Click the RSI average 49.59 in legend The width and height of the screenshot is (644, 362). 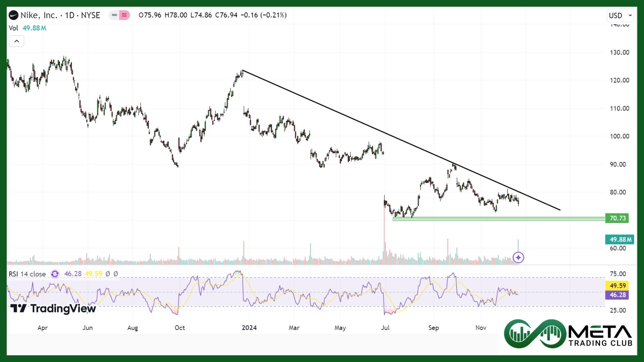click(x=93, y=274)
